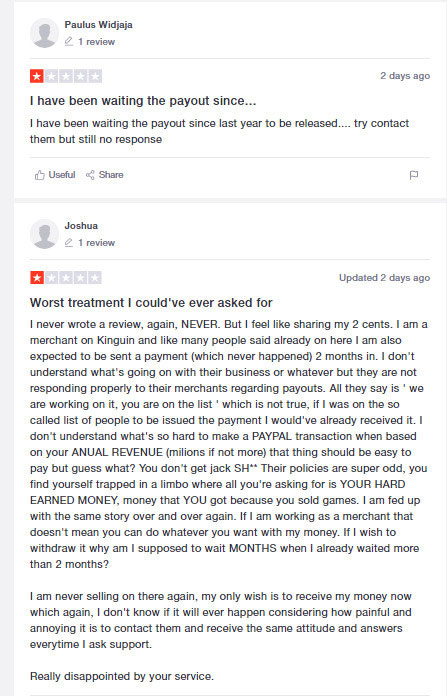The width and height of the screenshot is (447, 696).
Task: Click the 'Updated 2 days ago' timestamp
Action: pos(384,278)
